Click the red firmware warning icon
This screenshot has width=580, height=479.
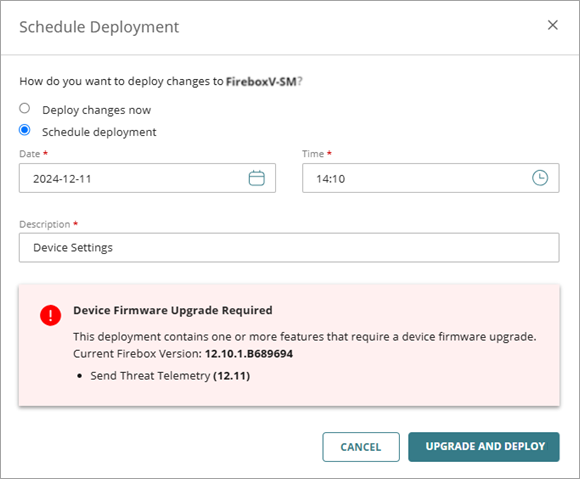pyautogui.click(x=51, y=315)
